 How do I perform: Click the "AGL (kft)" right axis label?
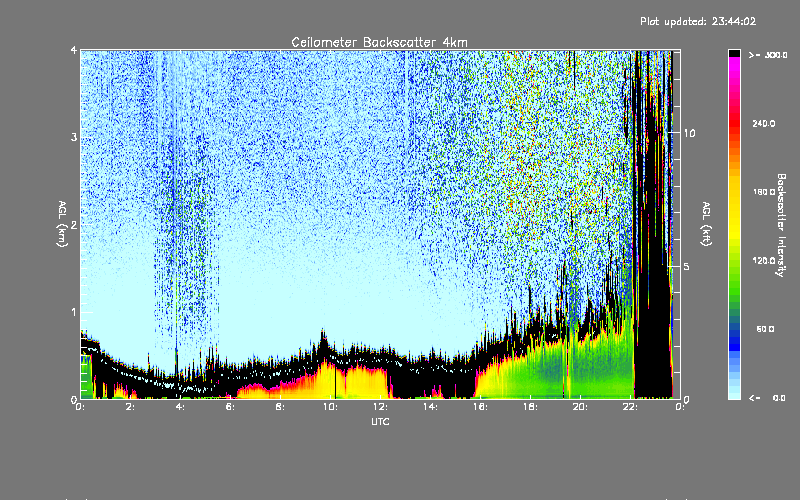706,224
